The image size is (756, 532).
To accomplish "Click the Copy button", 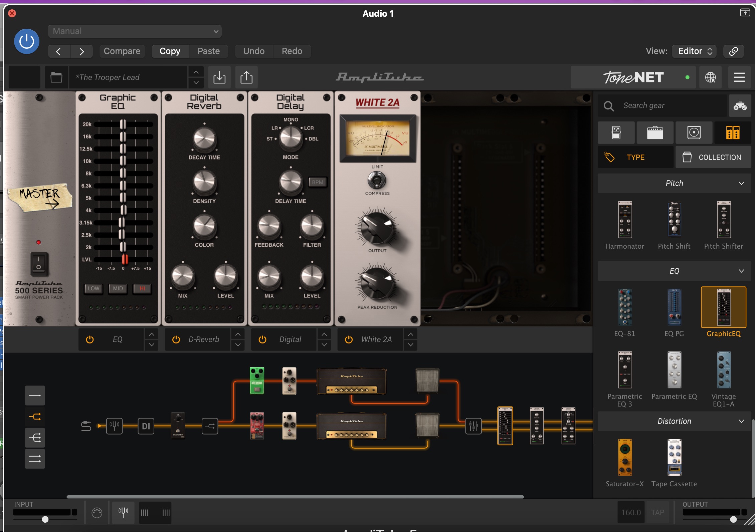I will (x=170, y=51).
